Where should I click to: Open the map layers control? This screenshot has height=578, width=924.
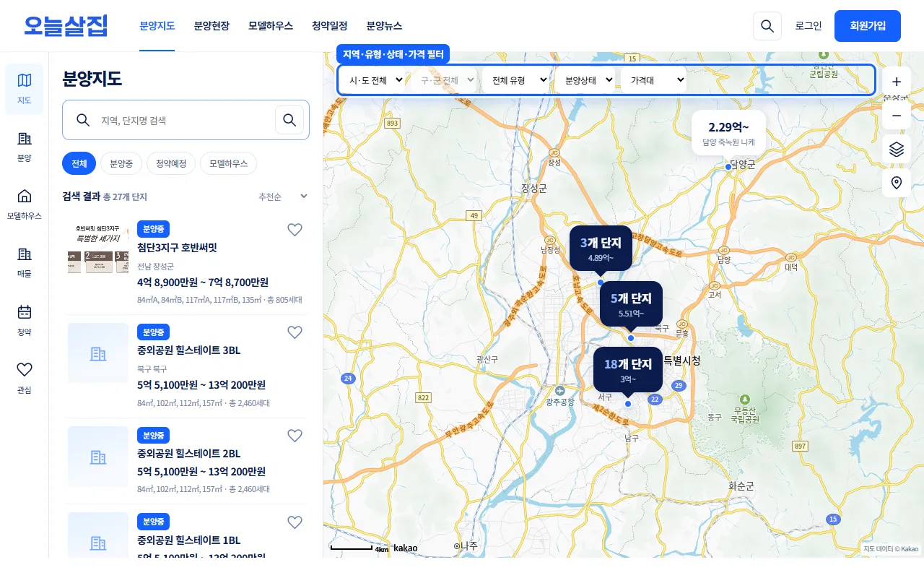(897, 150)
